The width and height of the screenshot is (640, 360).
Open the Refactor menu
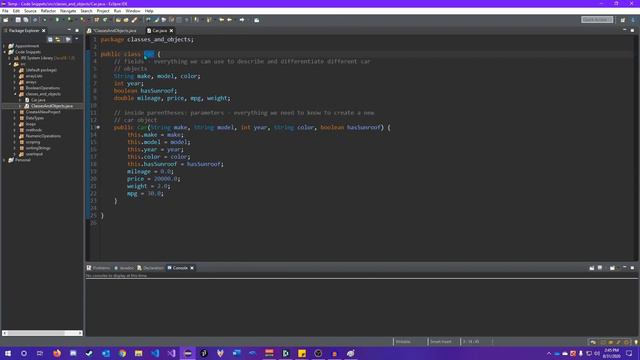click(x=48, y=11)
